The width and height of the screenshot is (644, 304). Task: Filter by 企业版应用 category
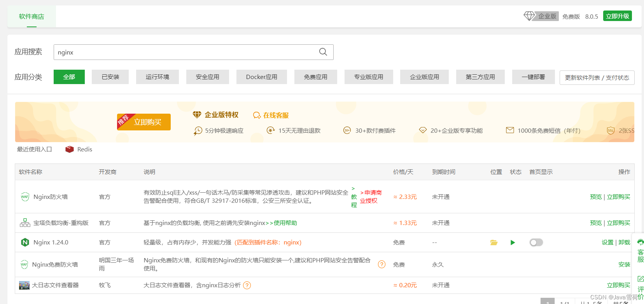pyautogui.click(x=425, y=77)
